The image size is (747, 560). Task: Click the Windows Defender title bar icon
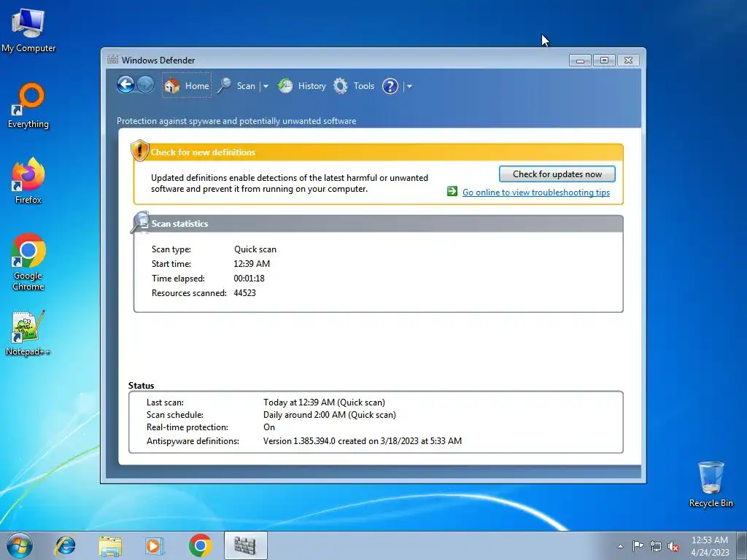(112, 60)
